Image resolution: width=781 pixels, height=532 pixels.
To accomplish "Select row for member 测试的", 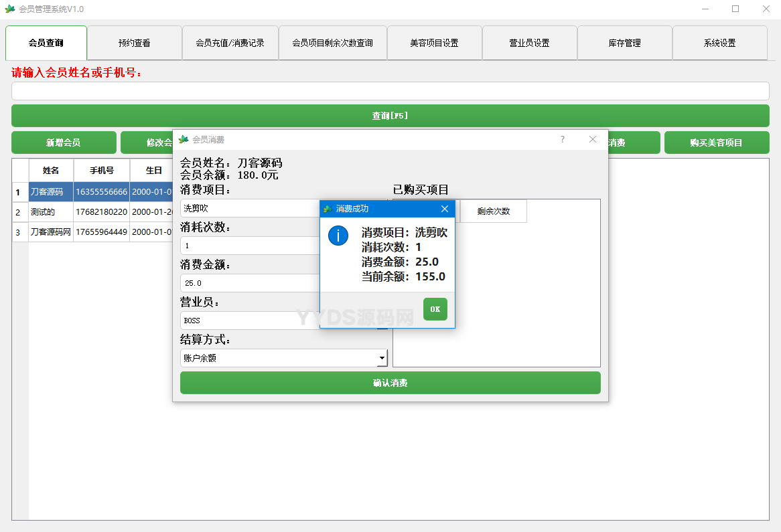I will (51, 213).
